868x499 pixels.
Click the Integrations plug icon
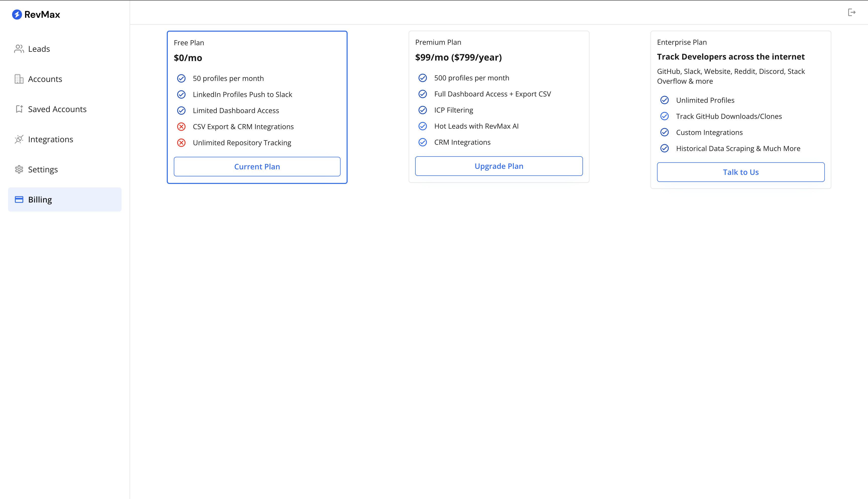tap(19, 139)
